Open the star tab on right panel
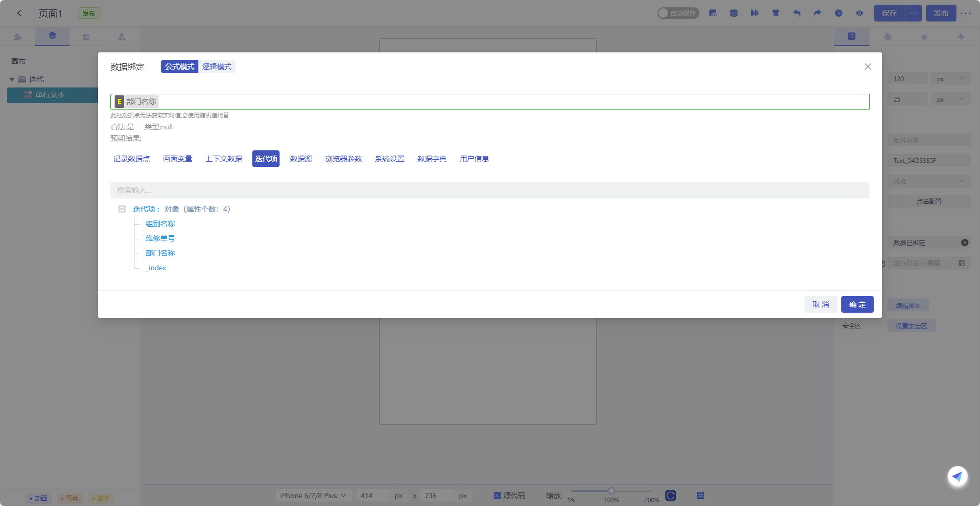 924,37
